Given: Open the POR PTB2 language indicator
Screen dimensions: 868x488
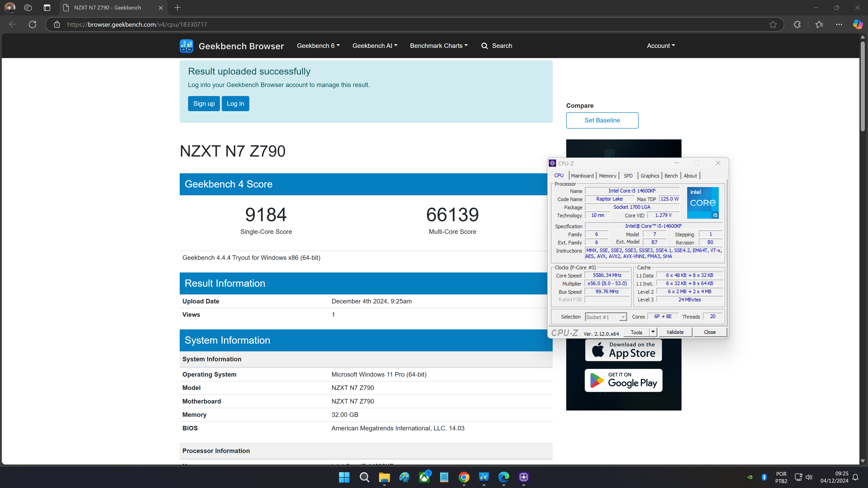Looking at the screenshot, I should point(781,477).
